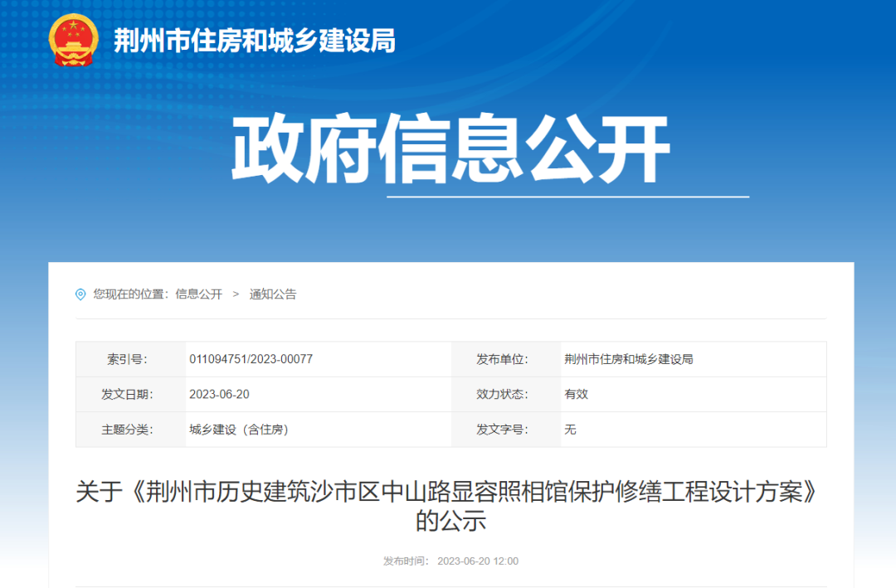896x588 pixels.
Task: Select the 有效 status value
Action: click(x=576, y=394)
